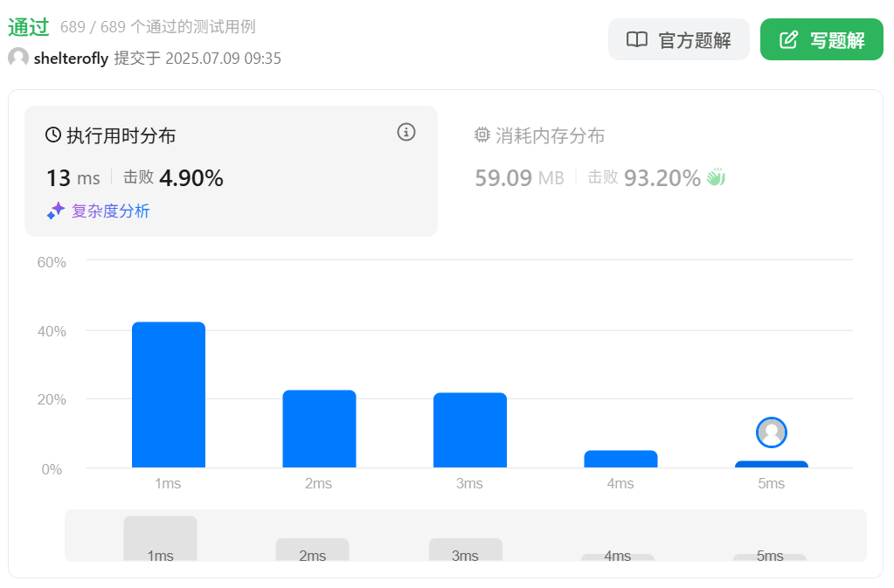The width and height of the screenshot is (894, 588).
Task: Click the 59.09 MB memory value
Action: coord(519,177)
